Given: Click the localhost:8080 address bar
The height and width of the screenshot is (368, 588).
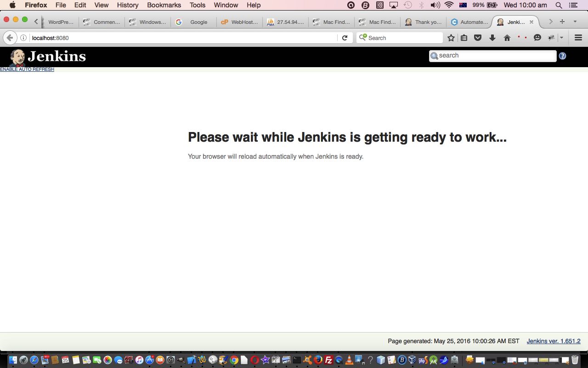Looking at the screenshot, I should (x=184, y=38).
